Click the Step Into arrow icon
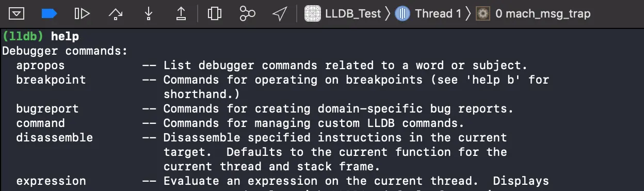The image size is (644, 191). [x=149, y=14]
